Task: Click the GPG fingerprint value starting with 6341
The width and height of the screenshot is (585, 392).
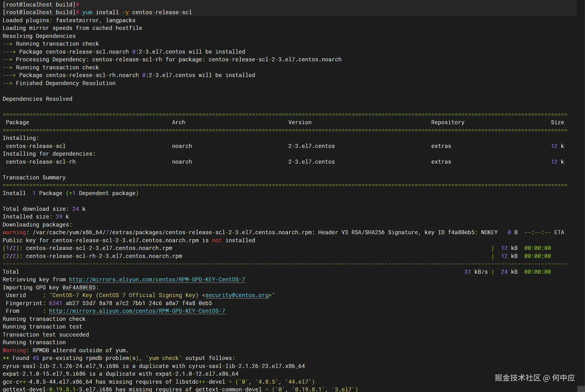Action: [130, 303]
